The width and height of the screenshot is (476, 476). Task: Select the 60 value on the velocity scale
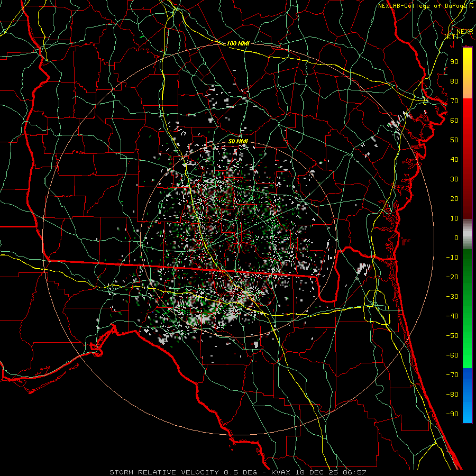454,121
